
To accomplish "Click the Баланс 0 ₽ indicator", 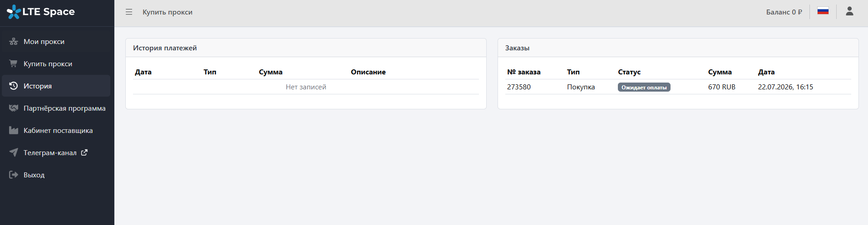I will point(784,12).
